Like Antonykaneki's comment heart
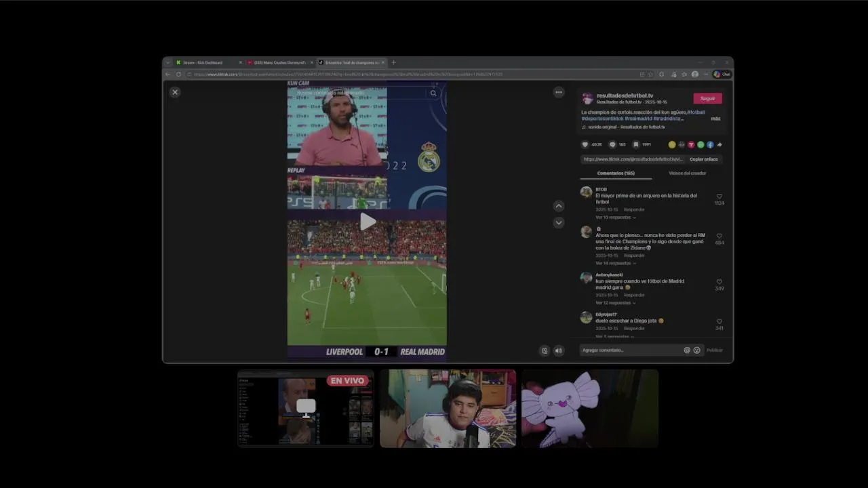This screenshot has height=488, width=868. [719, 282]
